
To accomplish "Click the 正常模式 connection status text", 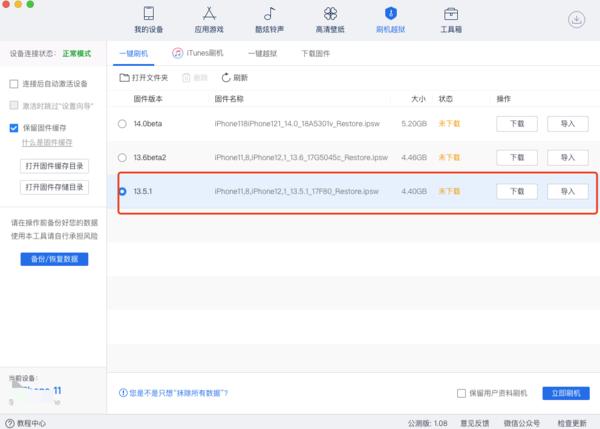I will point(77,54).
